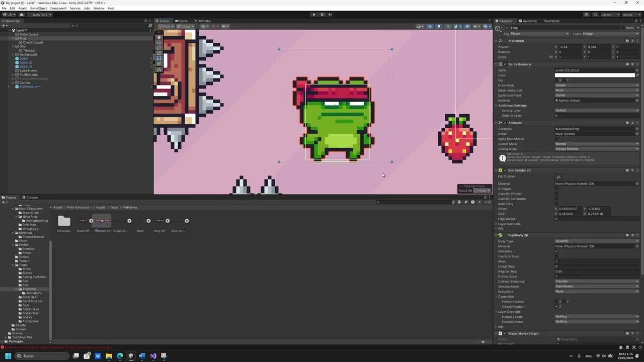Open the Tag dropdown showing Player
644x362 pixels.
[x=539, y=34]
